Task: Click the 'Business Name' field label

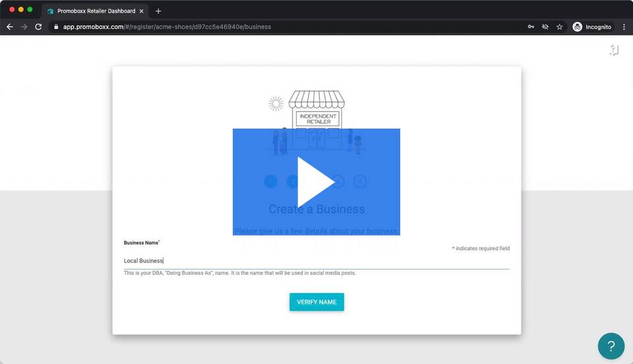Action: (141, 243)
